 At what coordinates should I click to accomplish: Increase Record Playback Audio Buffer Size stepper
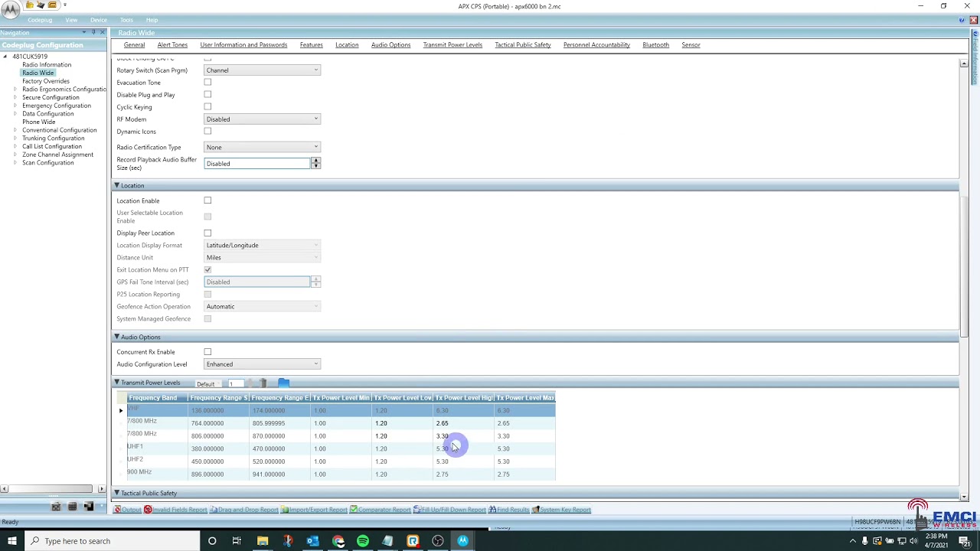(x=315, y=161)
